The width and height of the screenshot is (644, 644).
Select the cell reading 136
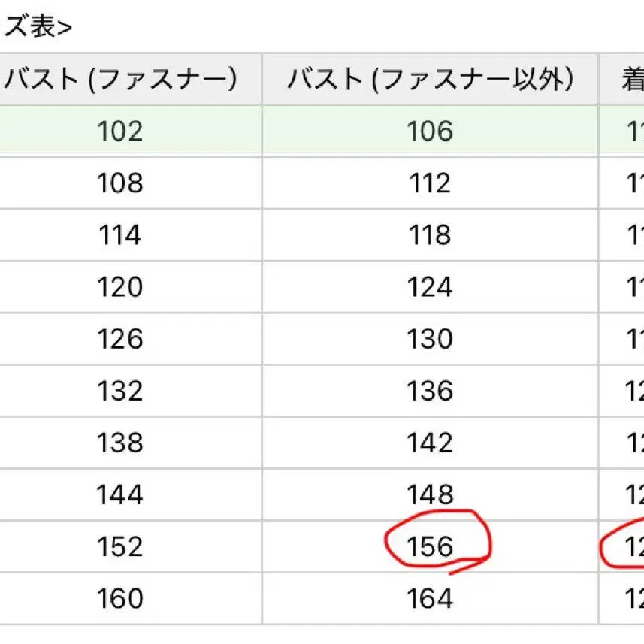pos(430,391)
